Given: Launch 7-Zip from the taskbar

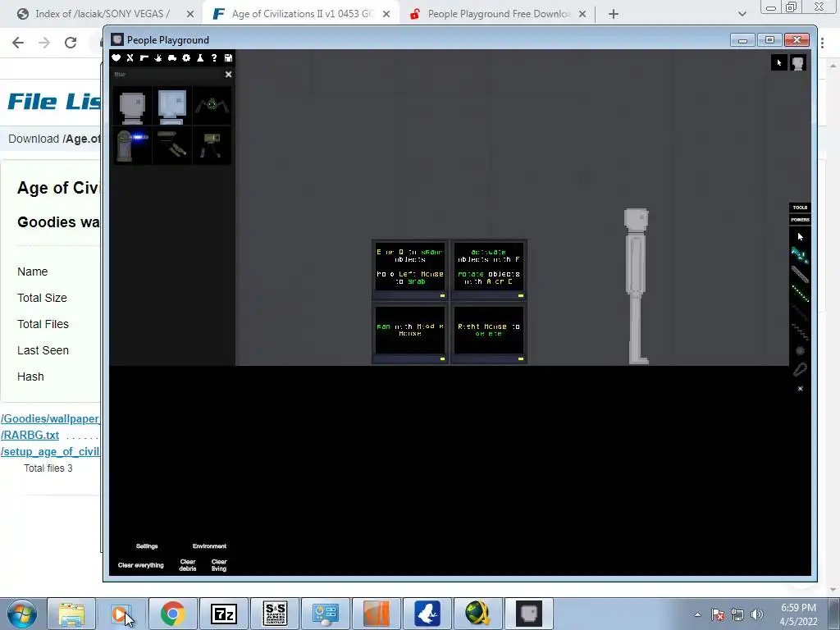Looking at the screenshot, I should [224, 614].
